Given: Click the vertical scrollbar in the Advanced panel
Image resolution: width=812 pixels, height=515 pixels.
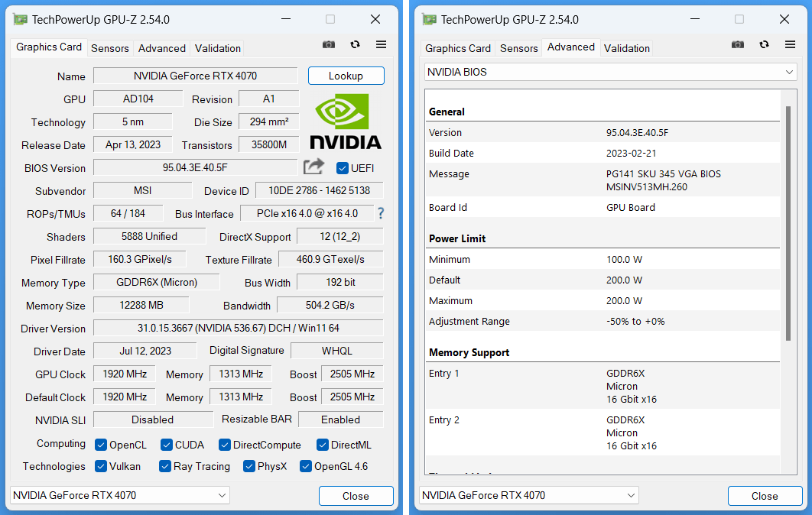Looking at the screenshot, I should point(788,222).
